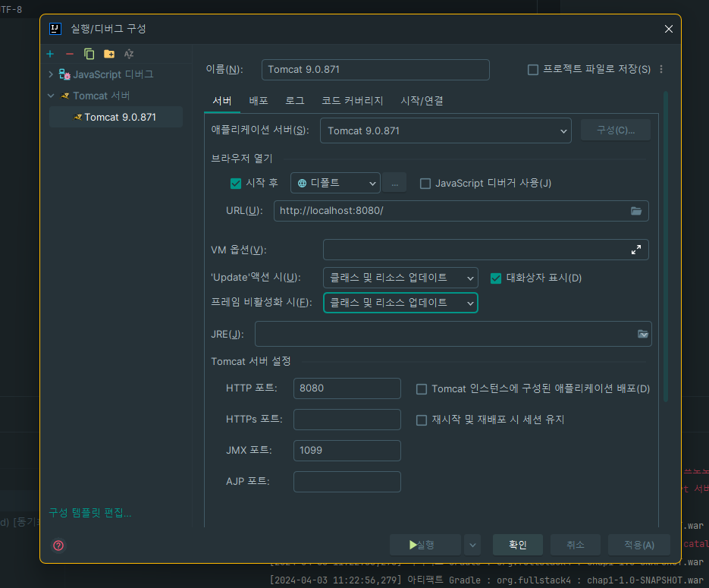Open dropdown arrow beside 실행 button
709x588 pixels.
(472, 545)
